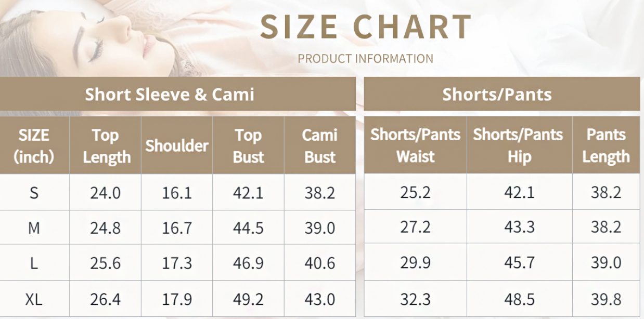
Task: Click the 32.3 waist value for XL
Action: point(415,299)
